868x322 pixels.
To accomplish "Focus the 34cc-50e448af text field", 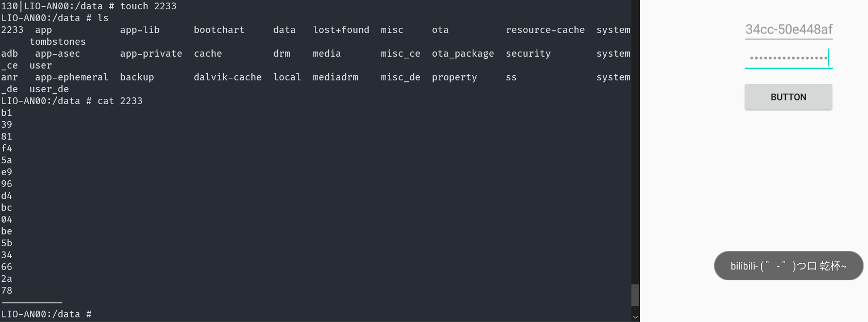I will (789, 29).
